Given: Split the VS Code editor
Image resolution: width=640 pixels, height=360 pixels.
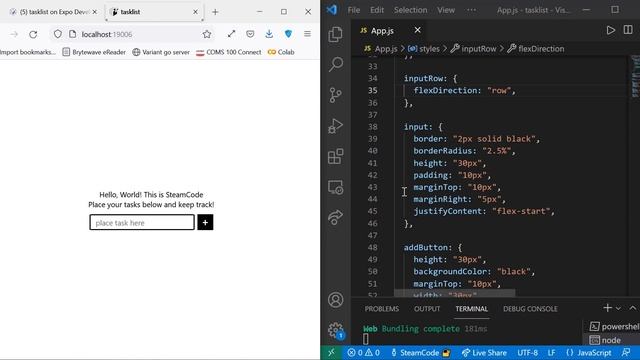Looking at the screenshot, I should [628, 30].
